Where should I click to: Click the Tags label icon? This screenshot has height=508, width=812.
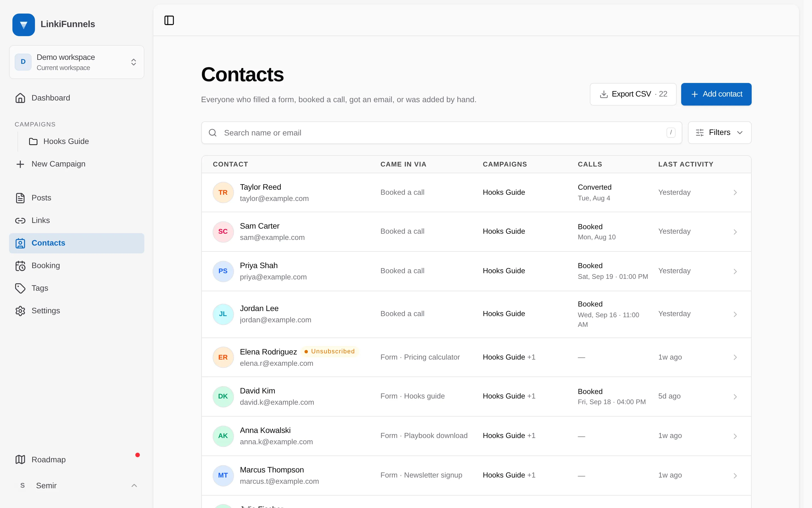click(20, 288)
